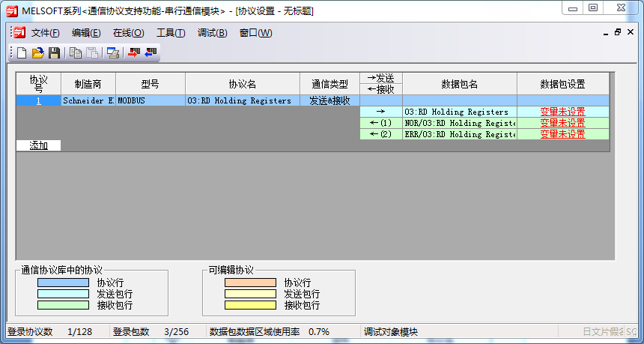
Task: Click the 数据包设置 column header
Action: pyautogui.click(x=562, y=84)
